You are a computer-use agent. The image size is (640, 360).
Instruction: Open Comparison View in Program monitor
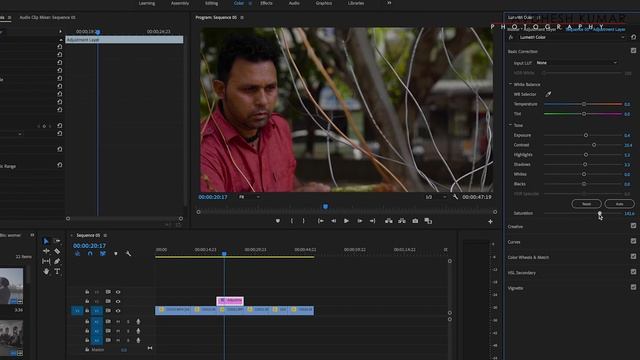coord(428,221)
